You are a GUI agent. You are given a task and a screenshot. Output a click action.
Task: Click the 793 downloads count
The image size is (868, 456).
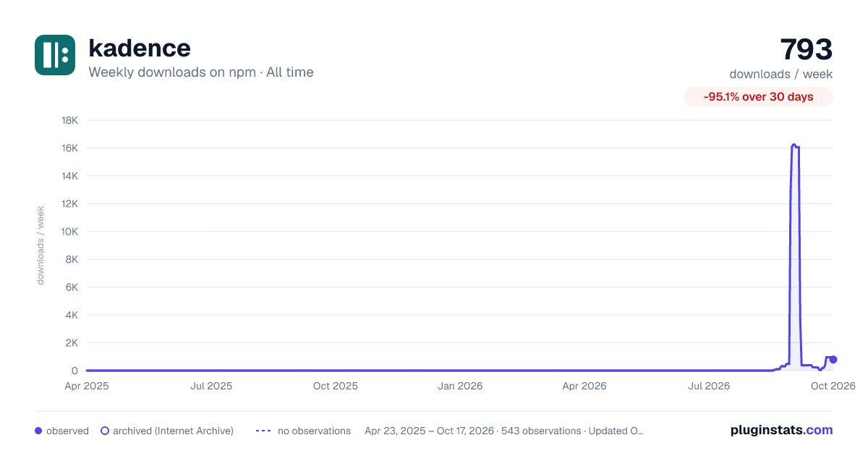[x=807, y=49]
